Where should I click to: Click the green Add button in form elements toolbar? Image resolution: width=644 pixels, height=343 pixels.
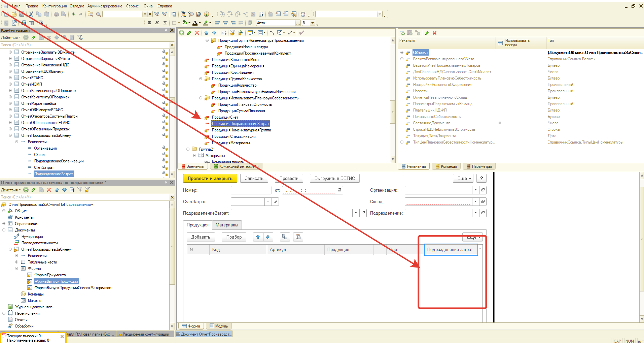point(182,33)
